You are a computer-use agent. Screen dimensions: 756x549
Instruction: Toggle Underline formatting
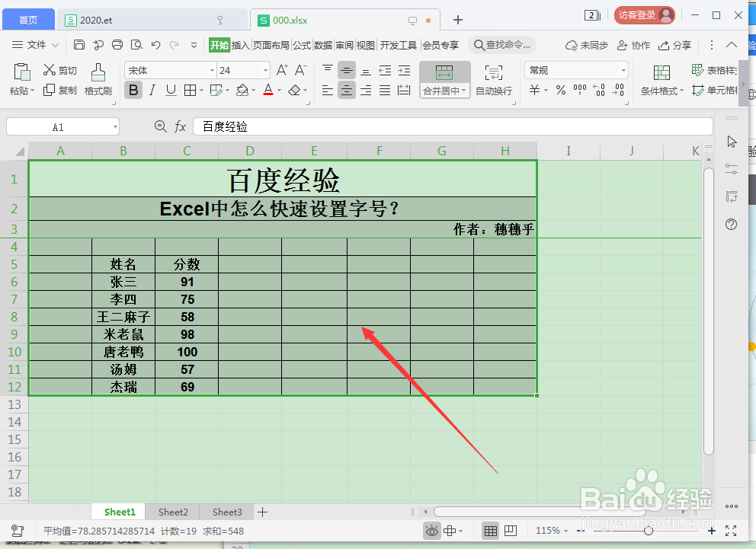[171, 90]
